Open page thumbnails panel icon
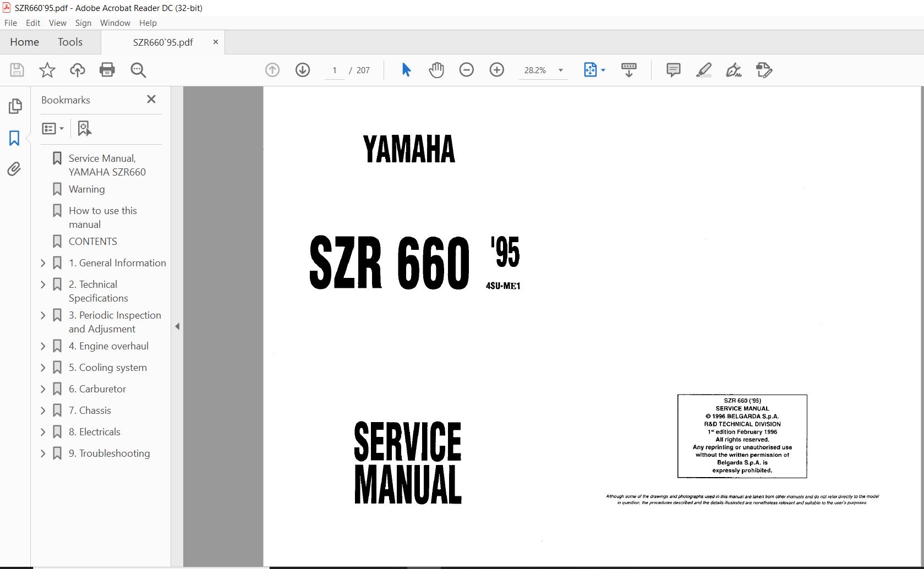Image resolution: width=924 pixels, height=569 pixels. (15, 106)
